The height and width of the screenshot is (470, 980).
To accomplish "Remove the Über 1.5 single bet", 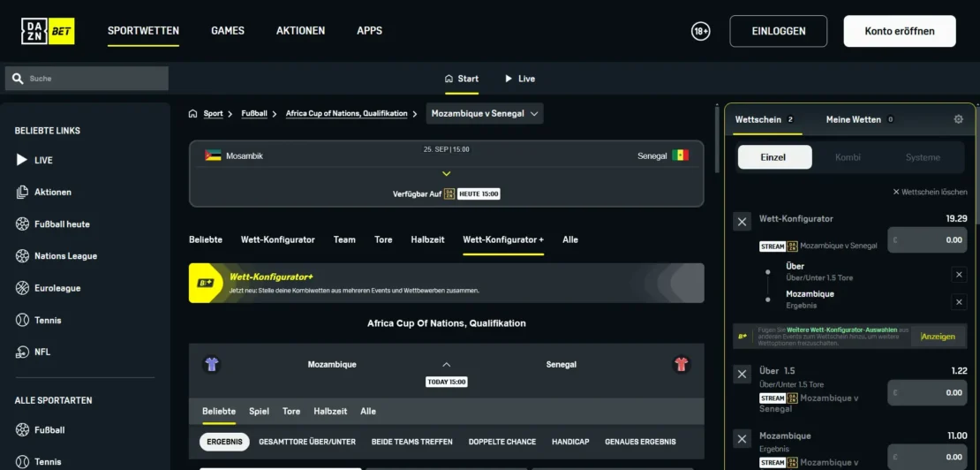I will coord(742,374).
